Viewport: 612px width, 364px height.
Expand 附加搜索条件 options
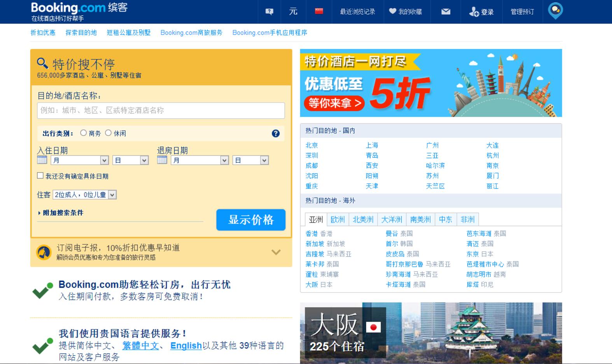[x=61, y=212]
